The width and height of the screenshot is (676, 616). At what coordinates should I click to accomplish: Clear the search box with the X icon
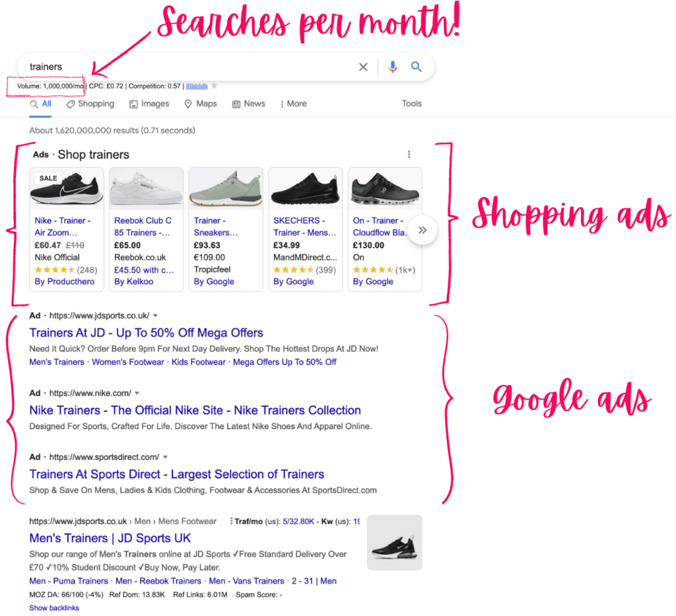(363, 67)
